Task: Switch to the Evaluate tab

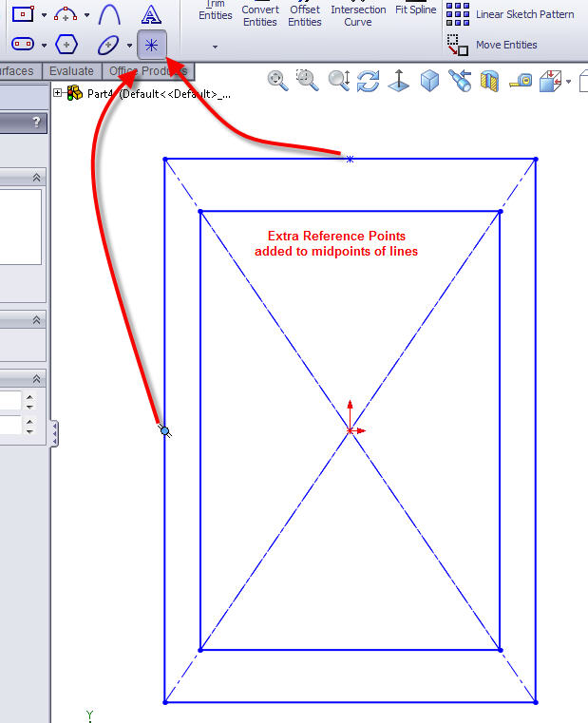Action: (71, 71)
